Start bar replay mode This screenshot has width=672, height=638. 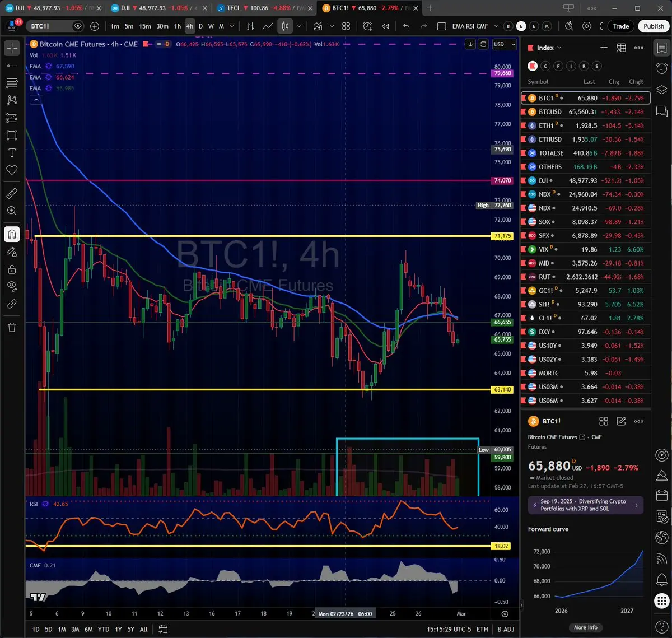pyautogui.click(x=385, y=26)
